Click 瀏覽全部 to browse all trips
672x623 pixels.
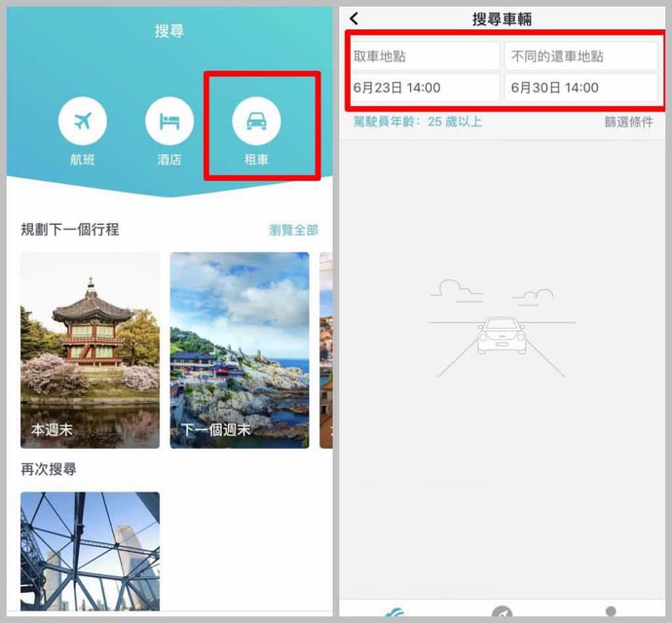pyautogui.click(x=293, y=230)
